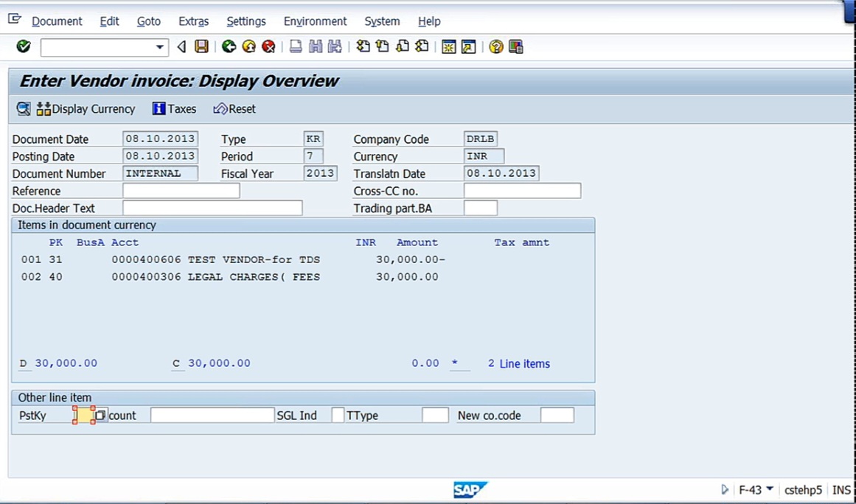Click the credit total 'C 30,000.00'
Screen dimensions: 856x504
coord(212,363)
